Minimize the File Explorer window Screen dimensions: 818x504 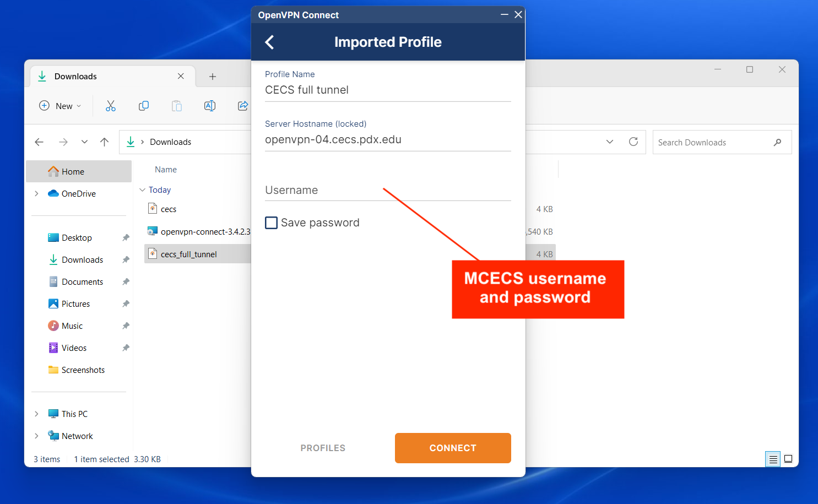point(718,69)
